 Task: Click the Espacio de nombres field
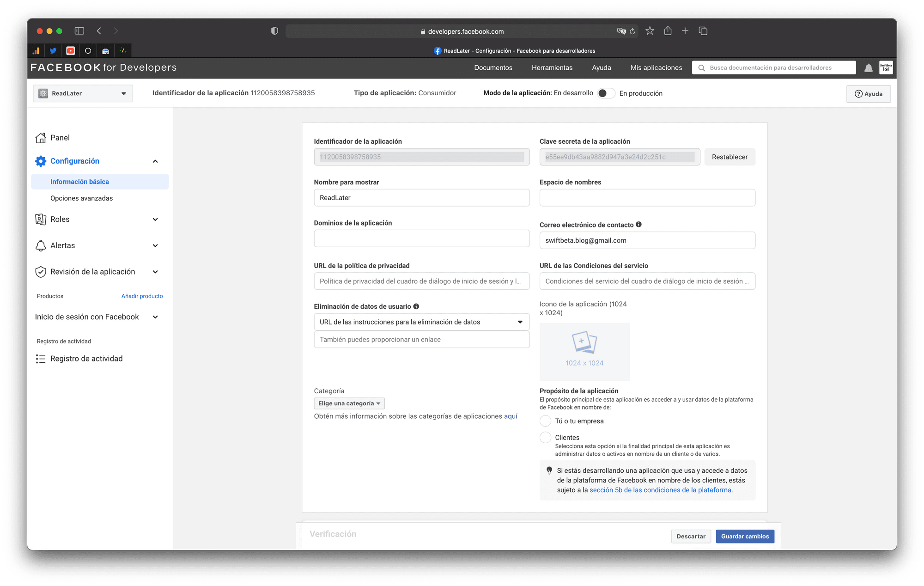pos(647,198)
